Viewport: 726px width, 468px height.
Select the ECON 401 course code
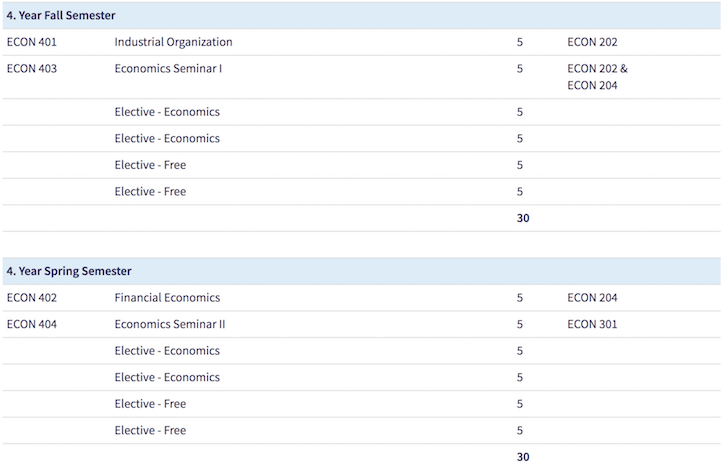[x=32, y=42]
